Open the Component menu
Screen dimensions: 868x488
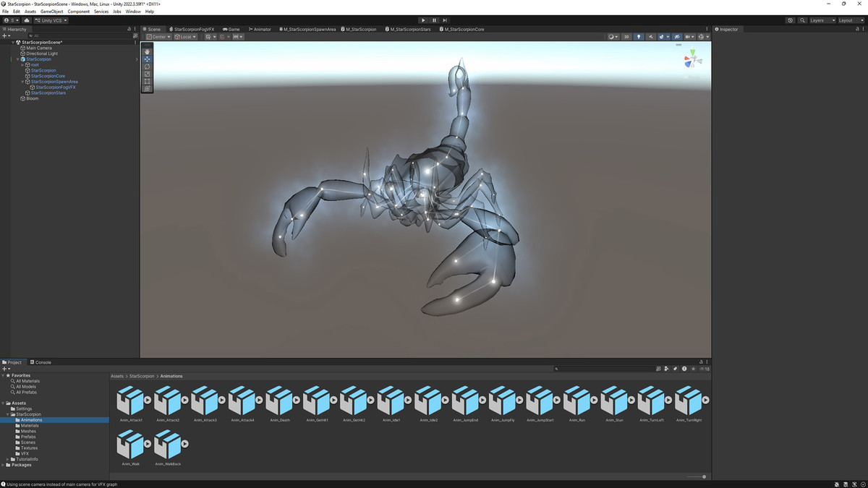[79, 12]
